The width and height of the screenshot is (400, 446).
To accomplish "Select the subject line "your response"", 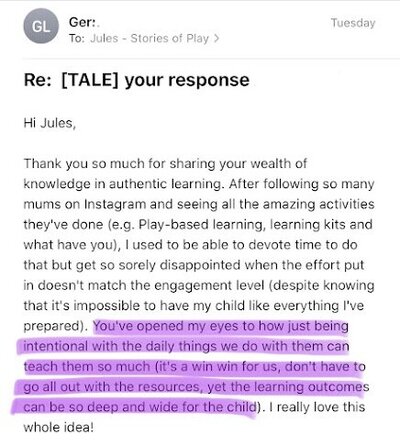I will pyautogui.click(x=187, y=80).
